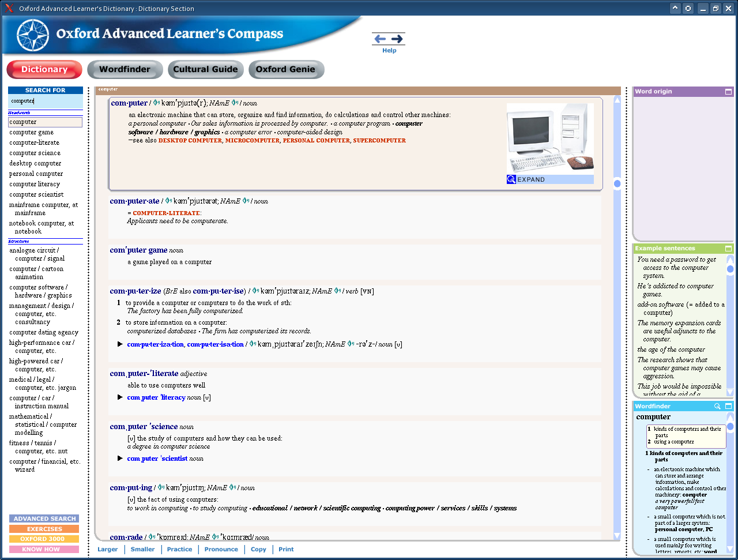
Task: Select 'computer science' in headword list
Action: [x=35, y=153]
